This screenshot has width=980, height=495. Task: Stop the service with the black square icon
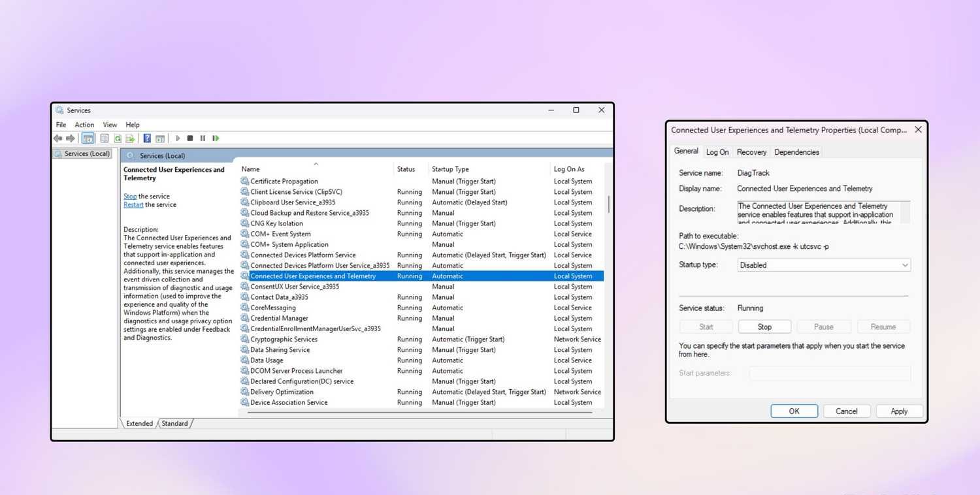point(190,138)
